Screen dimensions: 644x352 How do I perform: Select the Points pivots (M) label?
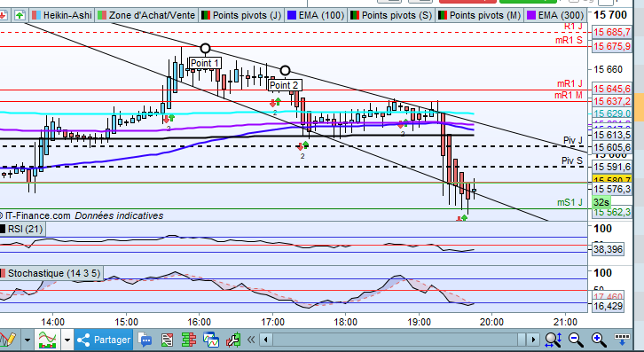coord(485,16)
